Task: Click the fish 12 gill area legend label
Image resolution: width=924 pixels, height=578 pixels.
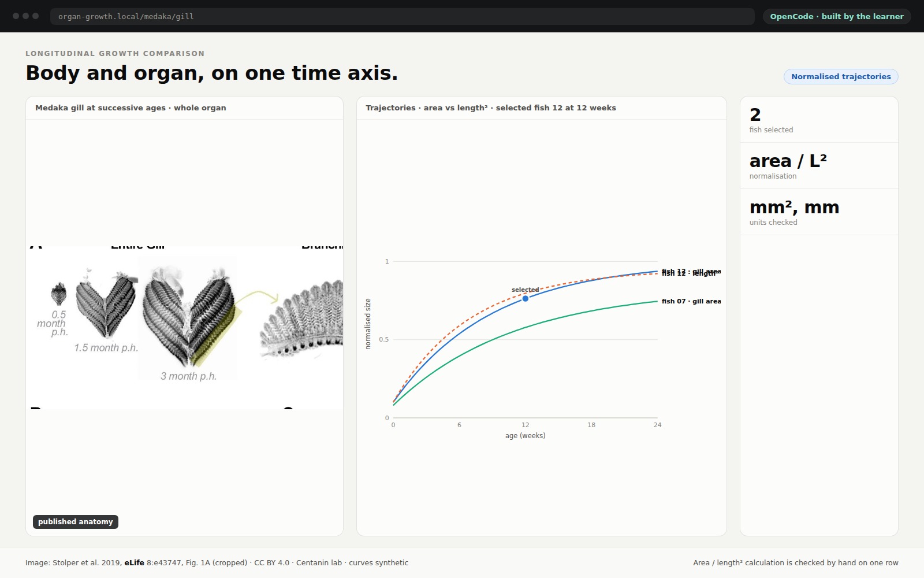Action: click(x=691, y=271)
